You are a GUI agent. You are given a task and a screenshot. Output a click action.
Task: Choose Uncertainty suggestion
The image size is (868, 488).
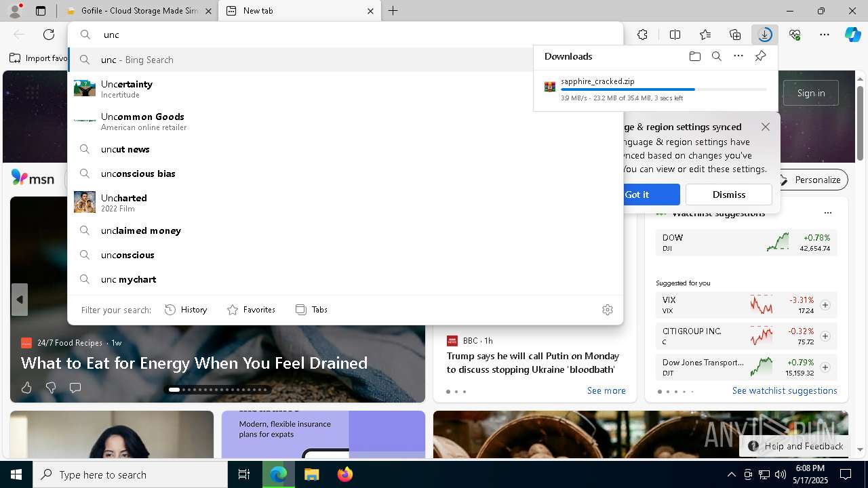[x=346, y=89]
